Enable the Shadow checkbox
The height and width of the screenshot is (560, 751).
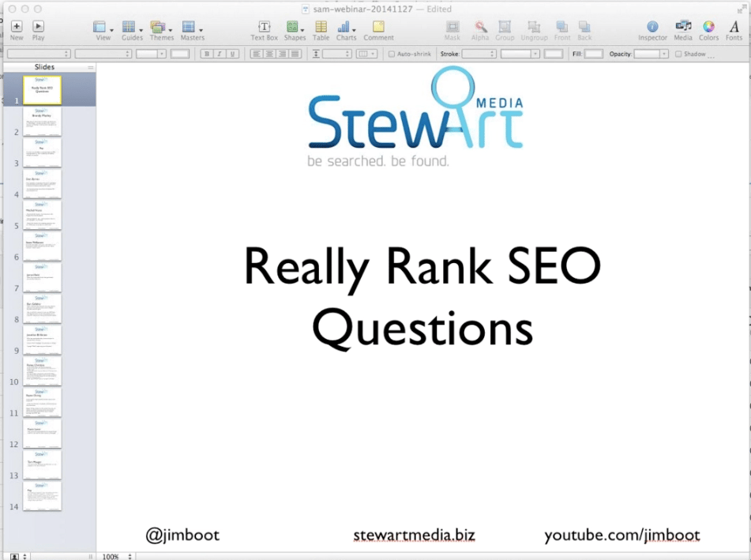(x=678, y=54)
